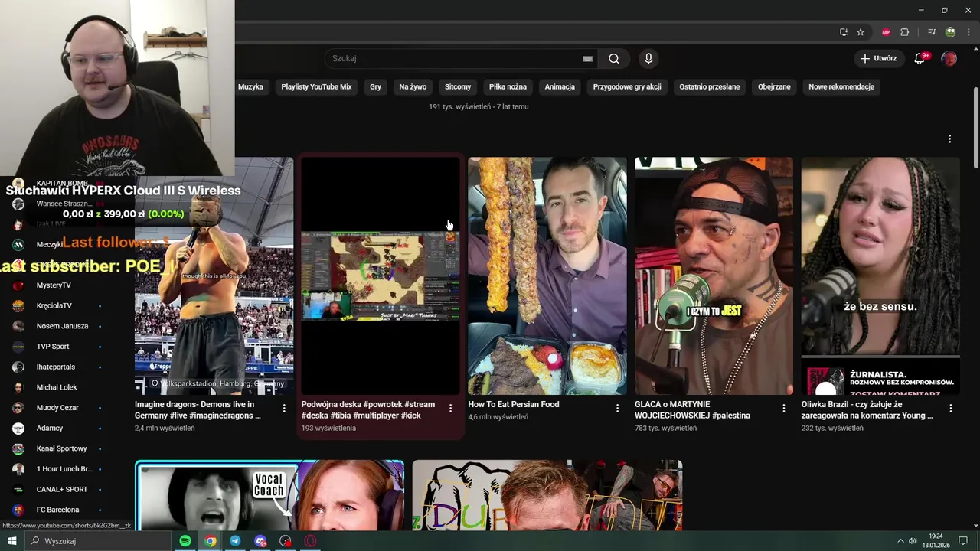Open the GLACA podcast short thumbnail
This screenshot has width=980, height=551.
click(x=714, y=275)
